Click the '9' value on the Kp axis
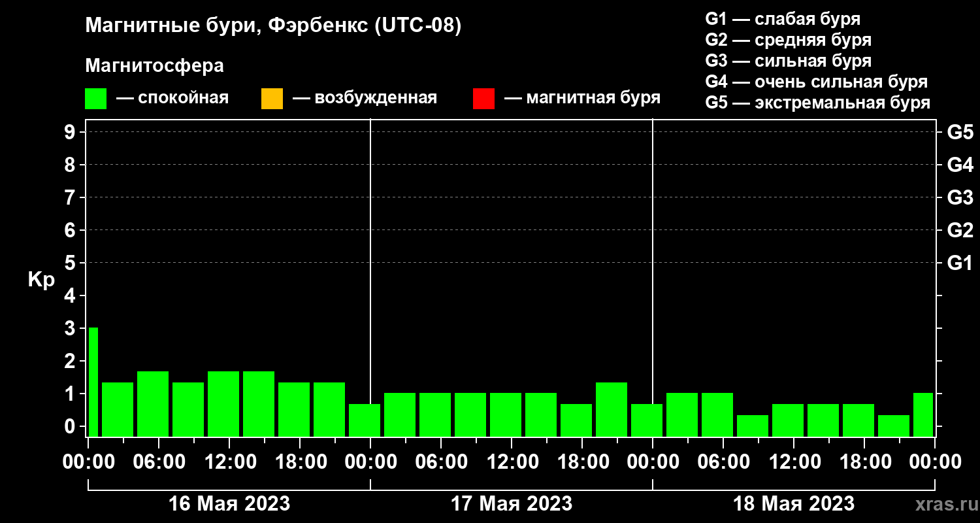This screenshot has width=980, height=523. click(71, 132)
